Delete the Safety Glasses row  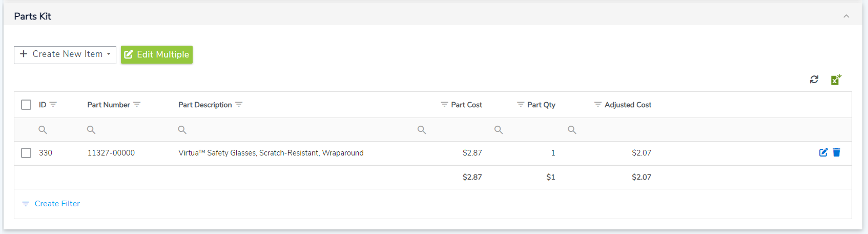837,152
